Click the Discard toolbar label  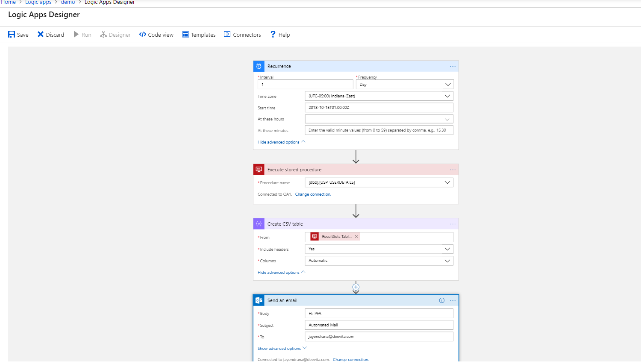tap(55, 35)
